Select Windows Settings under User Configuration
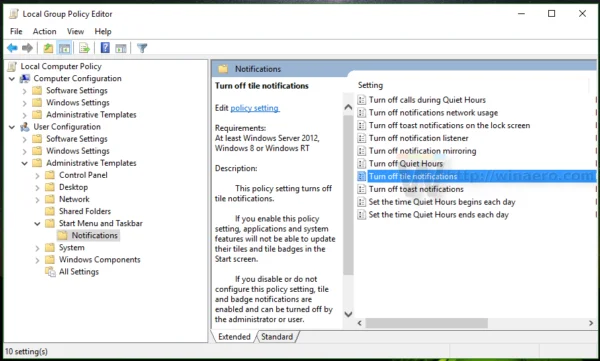Screen dimensions: 600x361 (x=78, y=151)
